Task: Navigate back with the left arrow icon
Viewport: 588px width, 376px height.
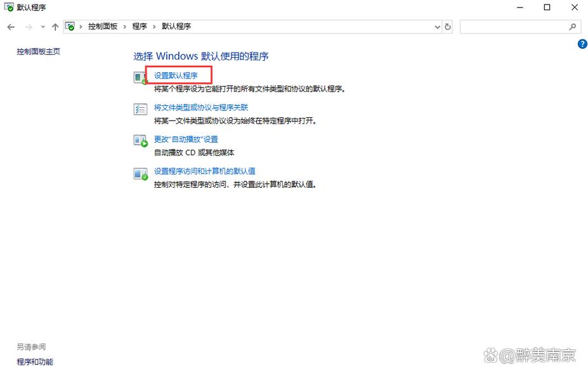Action: tap(10, 27)
